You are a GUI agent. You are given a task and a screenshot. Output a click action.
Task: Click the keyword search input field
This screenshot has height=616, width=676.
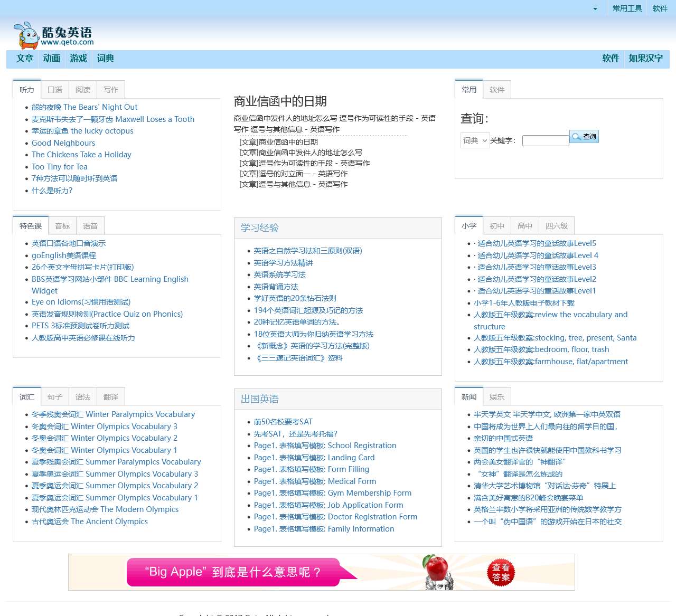point(545,140)
